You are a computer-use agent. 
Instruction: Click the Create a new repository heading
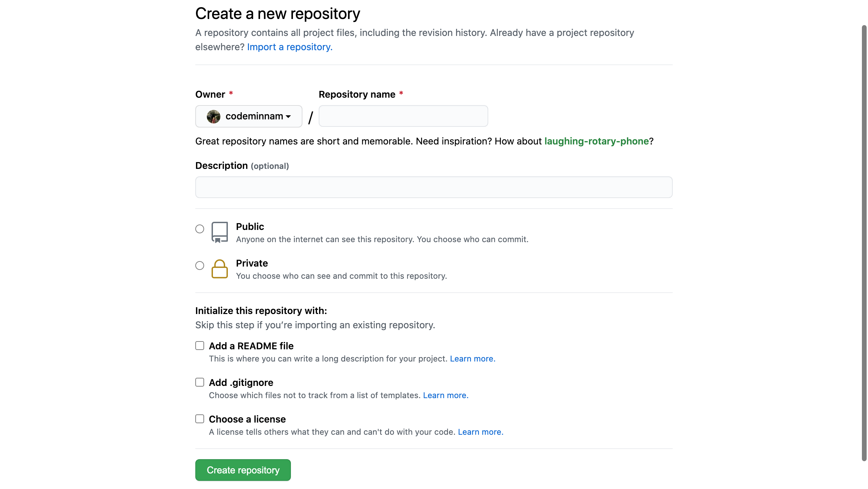click(x=277, y=14)
